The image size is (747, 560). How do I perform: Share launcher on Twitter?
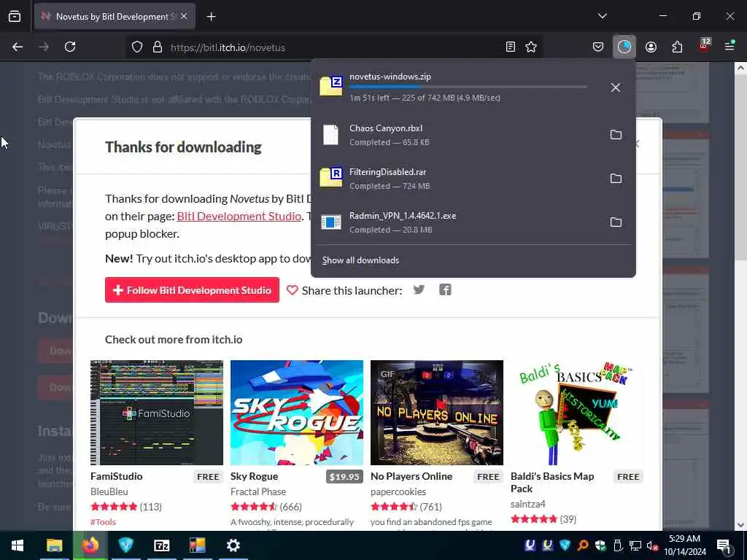(x=419, y=289)
